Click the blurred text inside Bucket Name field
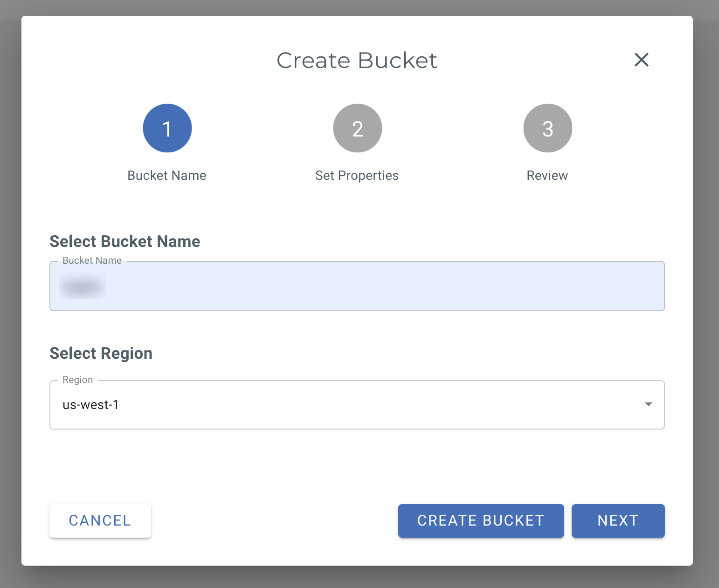This screenshot has height=588, width=719. pos(83,287)
